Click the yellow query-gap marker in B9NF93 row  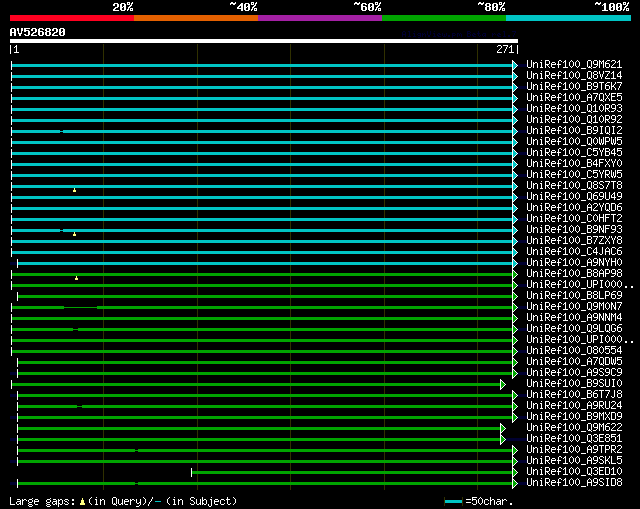74,234
